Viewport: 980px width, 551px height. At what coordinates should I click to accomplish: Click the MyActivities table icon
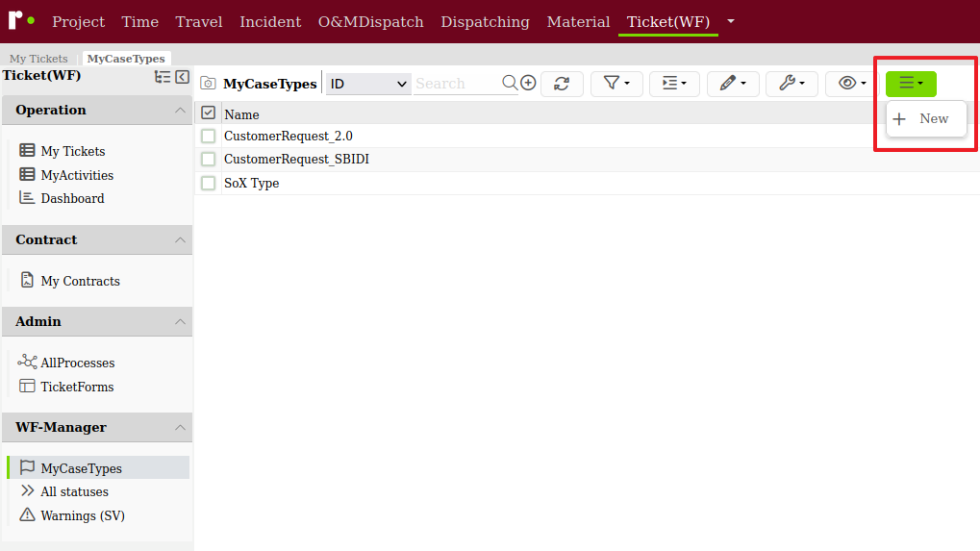coord(27,174)
